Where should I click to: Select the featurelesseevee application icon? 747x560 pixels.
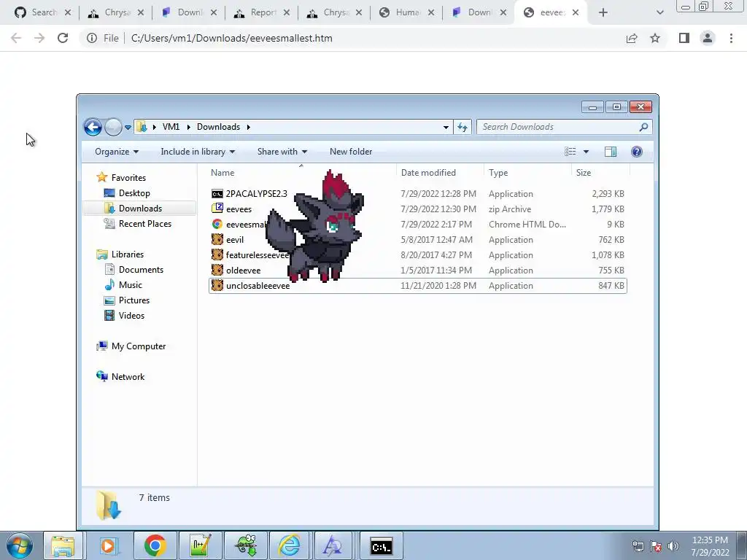217,254
